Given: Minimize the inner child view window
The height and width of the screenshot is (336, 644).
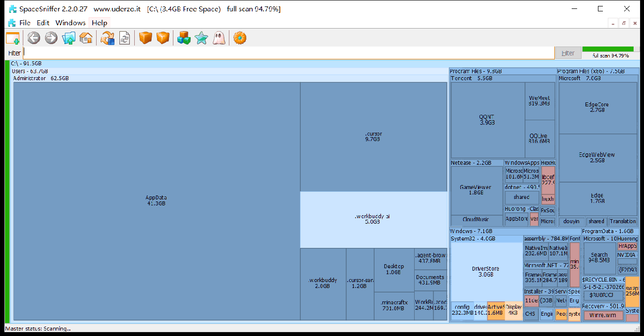Looking at the screenshot, I should (x=613, y=23).
